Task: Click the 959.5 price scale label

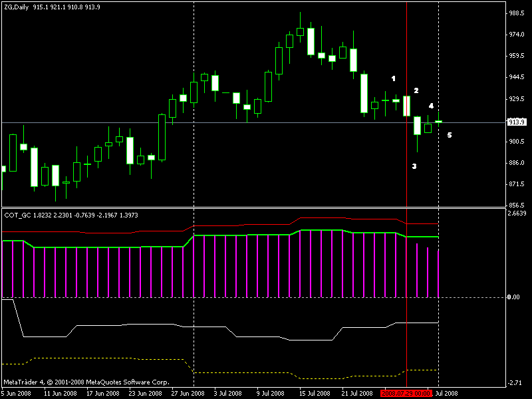Action: pyautogui.click(x=517, y=56)
